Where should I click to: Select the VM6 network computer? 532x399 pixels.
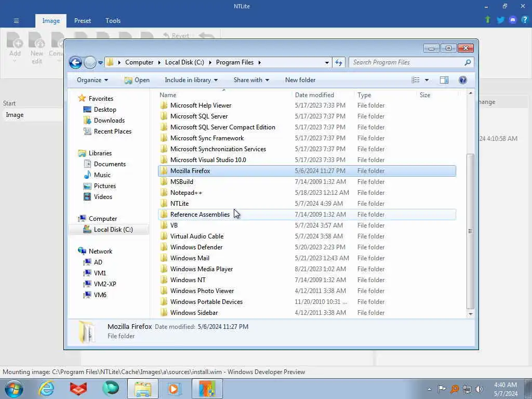click(100, 295)
